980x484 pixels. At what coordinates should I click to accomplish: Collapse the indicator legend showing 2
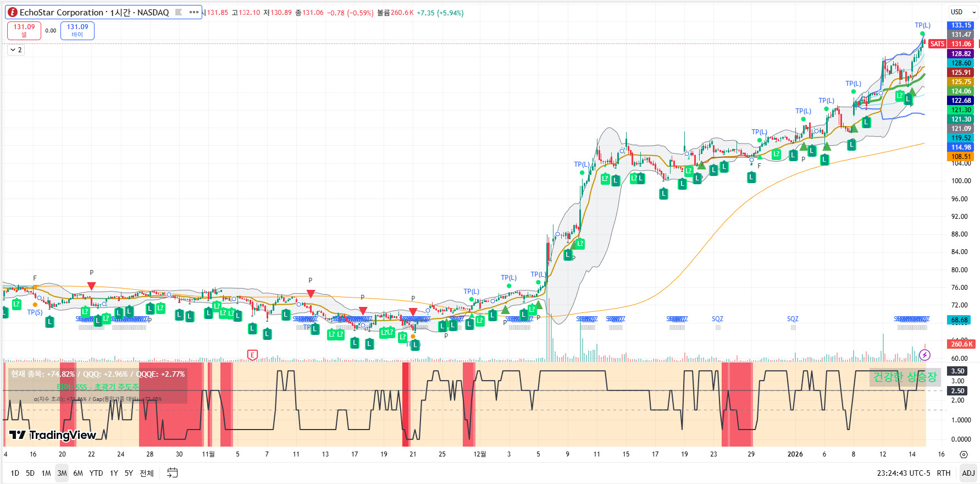pos(16,50)
